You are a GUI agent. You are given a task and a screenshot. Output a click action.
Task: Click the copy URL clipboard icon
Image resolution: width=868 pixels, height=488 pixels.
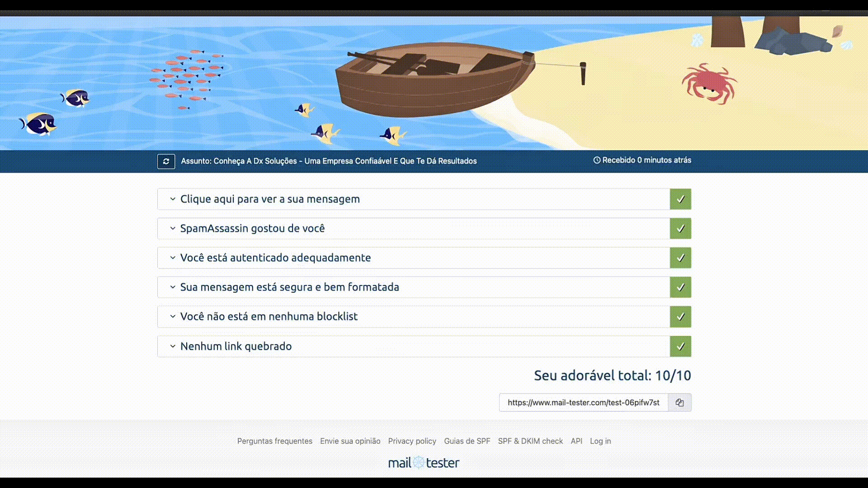tap(679, 403)
